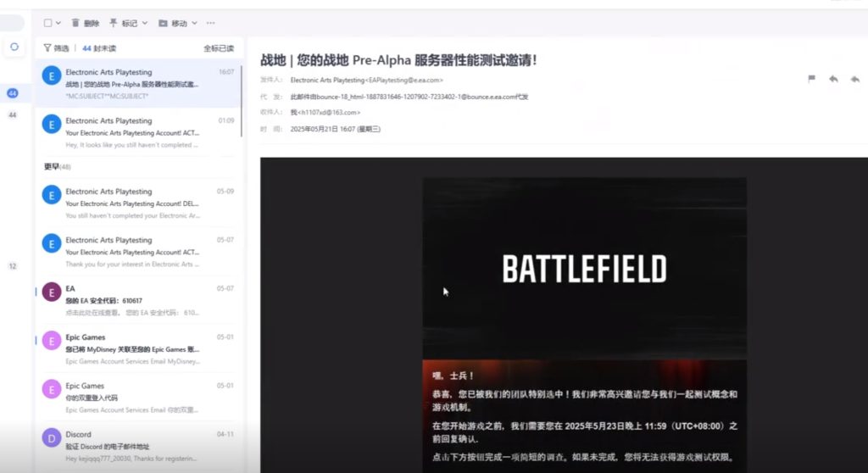Image resolution: width=868 pixels, height=473 pixels.
Task: Open the 16:07 Pre-Alpha invitation email
Action: 138,83
